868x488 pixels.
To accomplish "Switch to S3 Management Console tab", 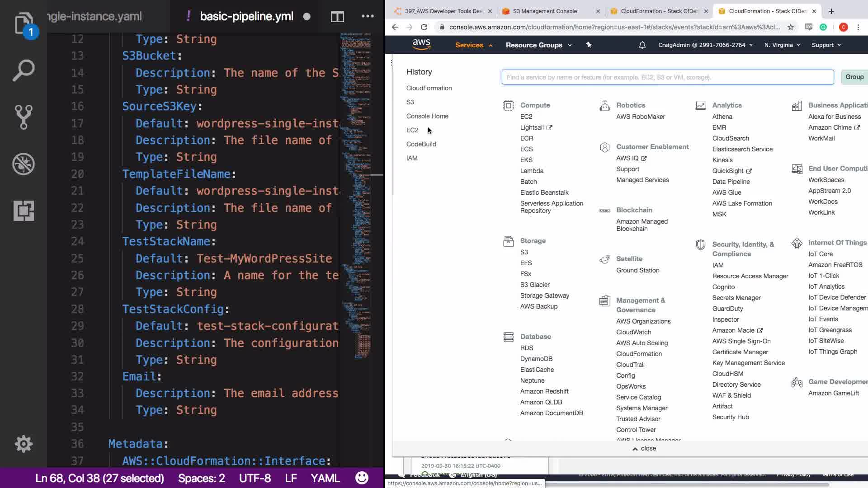I will [x=545, y=11].
